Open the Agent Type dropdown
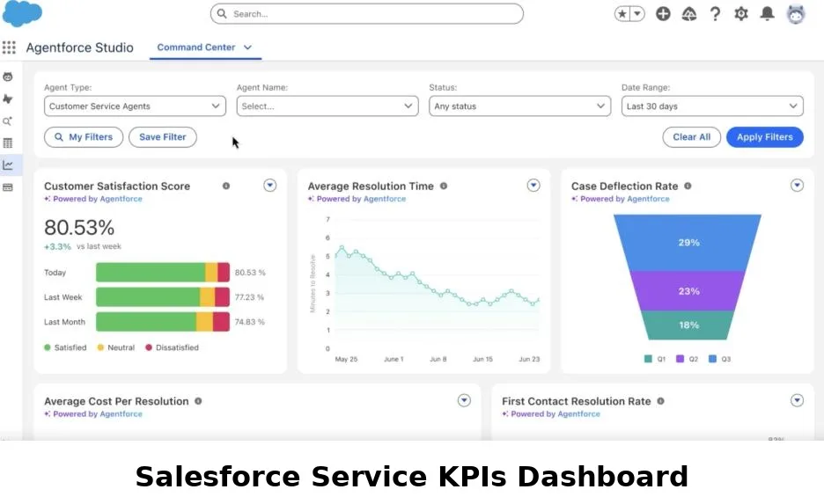 point(135,106)
